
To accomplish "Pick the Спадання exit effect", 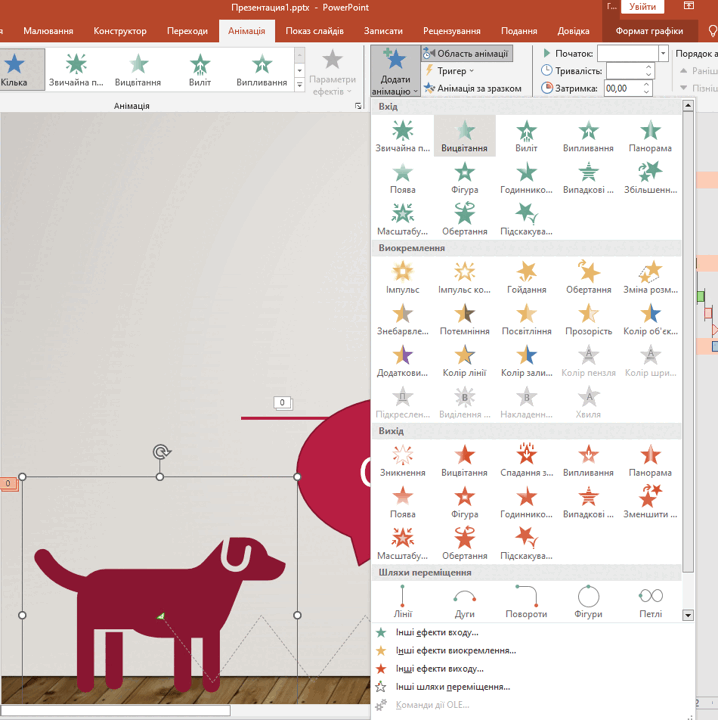I will [x=526, y=460].
